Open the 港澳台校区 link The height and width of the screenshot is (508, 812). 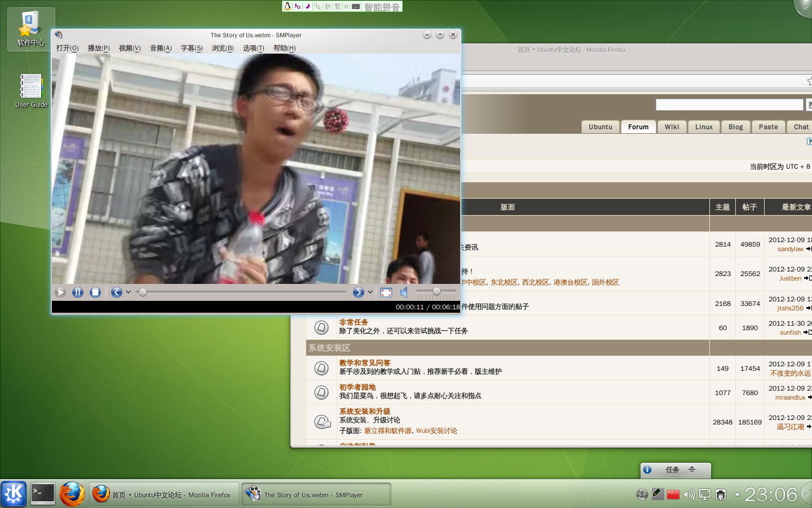pyautogui.click(x=570, y=282)
